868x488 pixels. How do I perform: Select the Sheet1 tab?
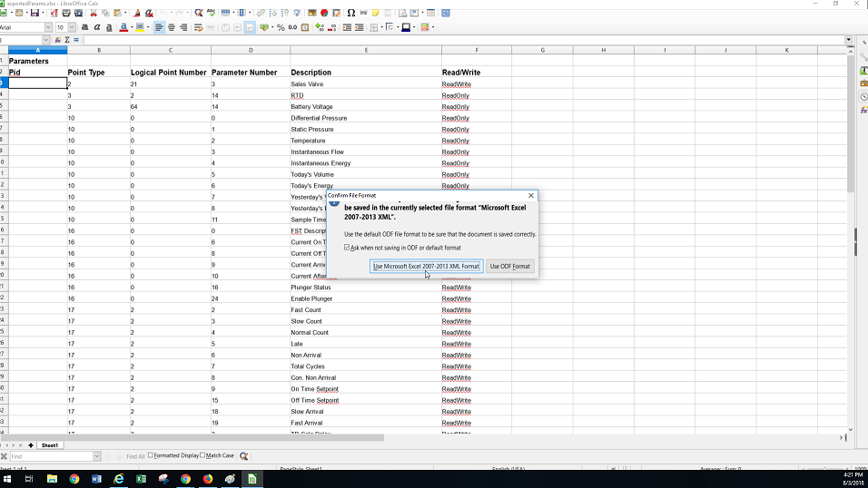tap(49, 445)
